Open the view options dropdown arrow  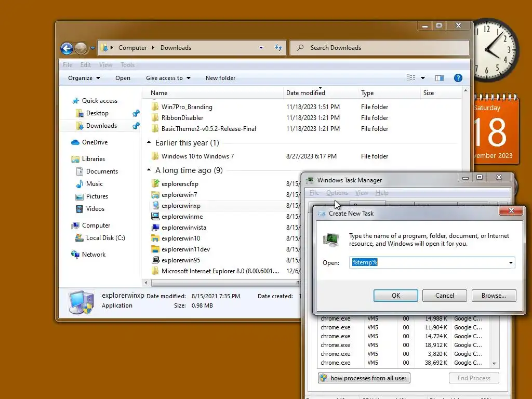[423, 78]
